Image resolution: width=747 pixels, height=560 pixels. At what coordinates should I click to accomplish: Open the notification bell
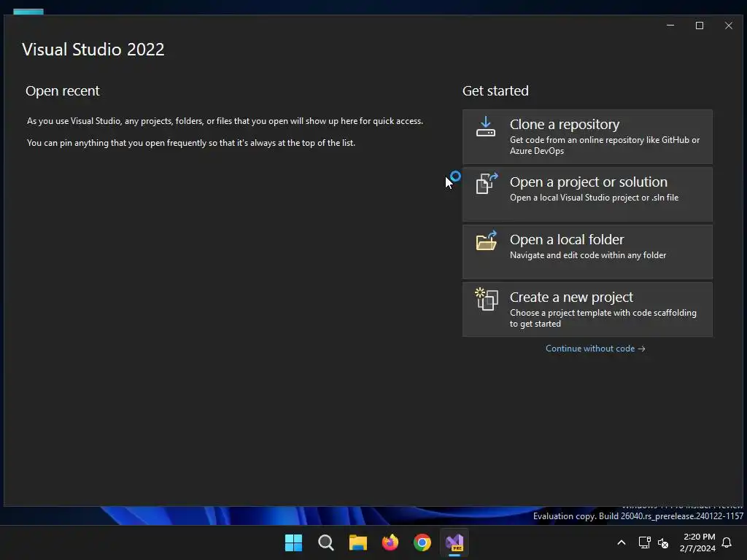point(727,542)
